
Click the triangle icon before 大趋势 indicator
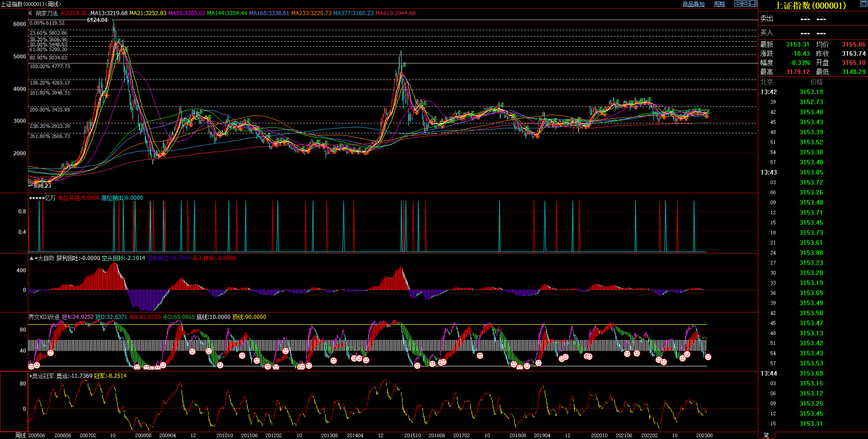click(x=31, y=258)
